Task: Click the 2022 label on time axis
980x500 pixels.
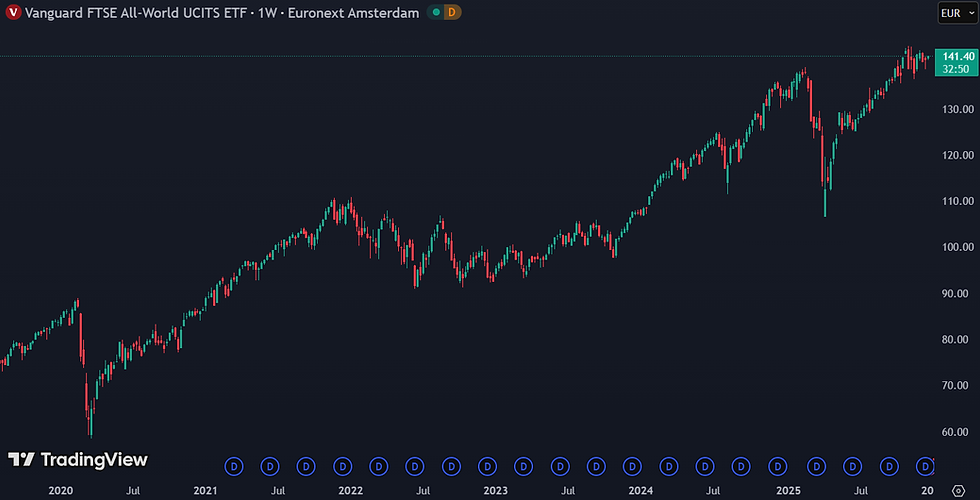Action: pyautogui.click(x=351, y=491)
